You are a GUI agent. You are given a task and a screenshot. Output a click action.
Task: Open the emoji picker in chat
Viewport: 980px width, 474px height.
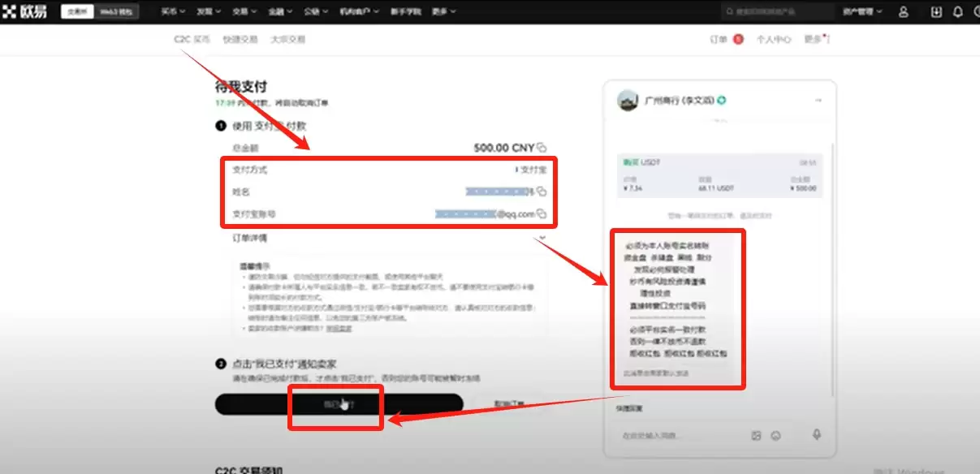[x=776, y=435]
